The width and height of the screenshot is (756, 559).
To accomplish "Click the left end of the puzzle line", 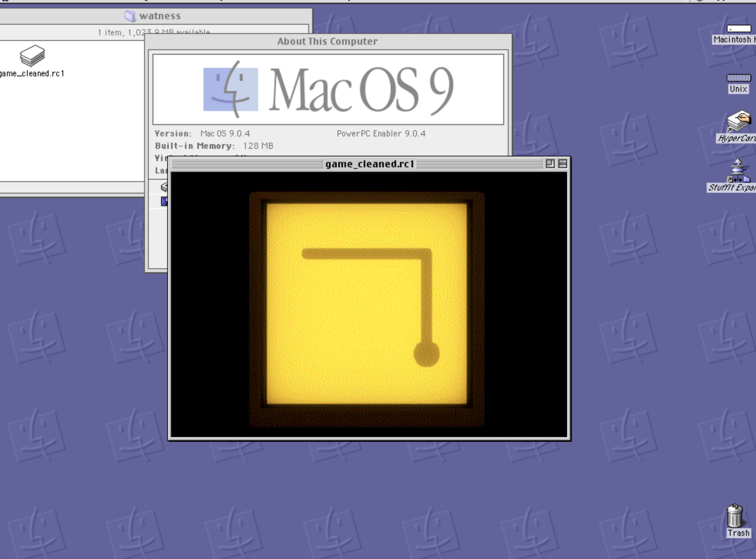I will click(x=306, y=254).
